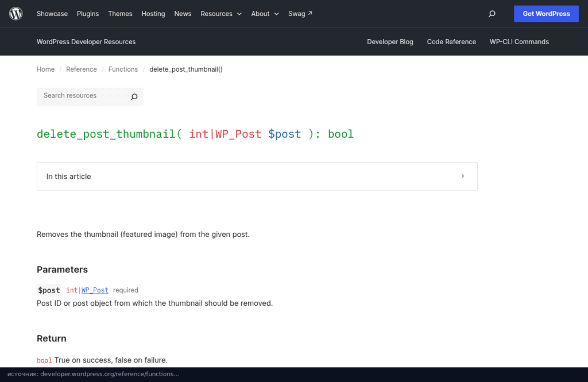Viewport: 588px width, 382px height.
Task: Go to WP-CLI Commands
Action: tap(519, 42)
